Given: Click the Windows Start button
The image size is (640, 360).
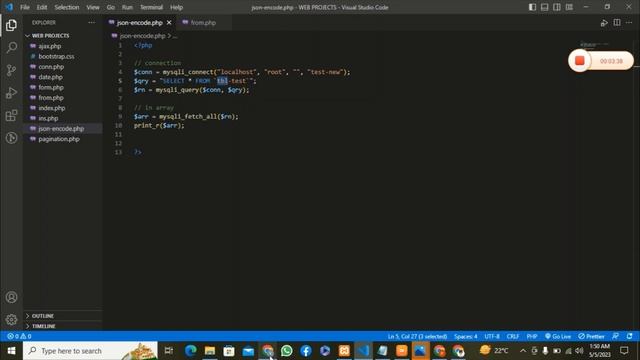Looking at the screenshot, I should tap(11, 351).
